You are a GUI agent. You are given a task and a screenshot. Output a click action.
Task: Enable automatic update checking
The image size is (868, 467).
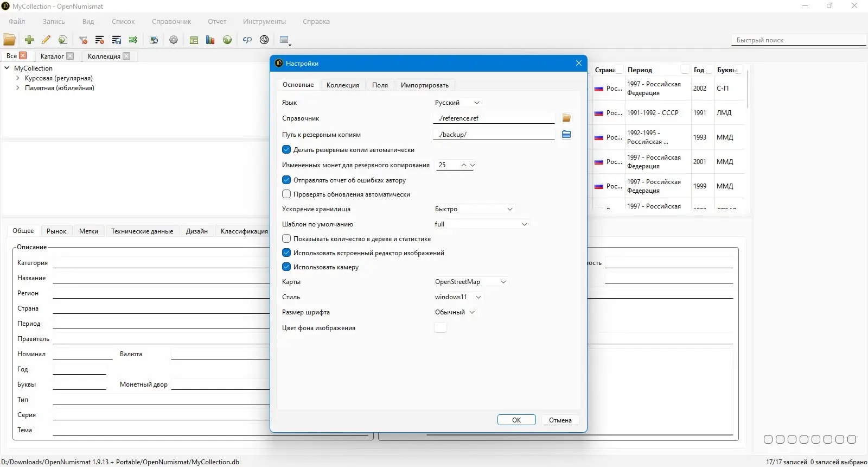pyautogui.click(x=286, y=194)
